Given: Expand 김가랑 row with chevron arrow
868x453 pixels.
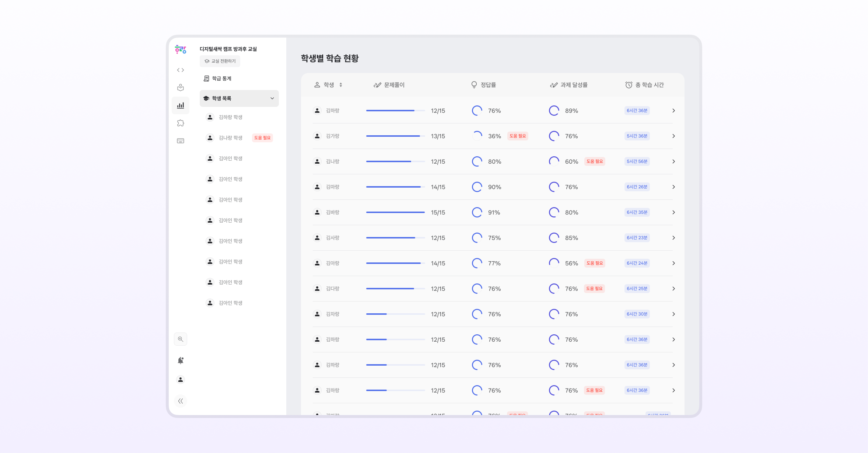Looking at the screenshot, I should pos(673,136).
